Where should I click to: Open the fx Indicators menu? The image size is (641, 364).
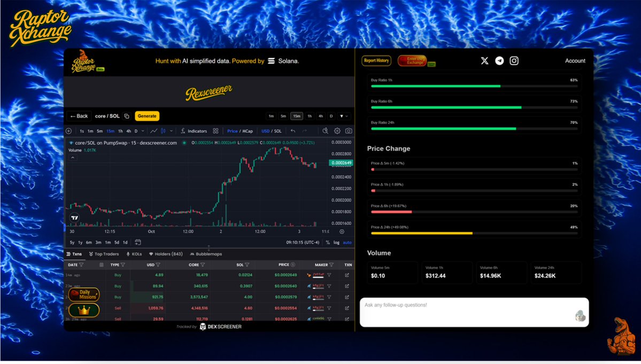[194, 131]
